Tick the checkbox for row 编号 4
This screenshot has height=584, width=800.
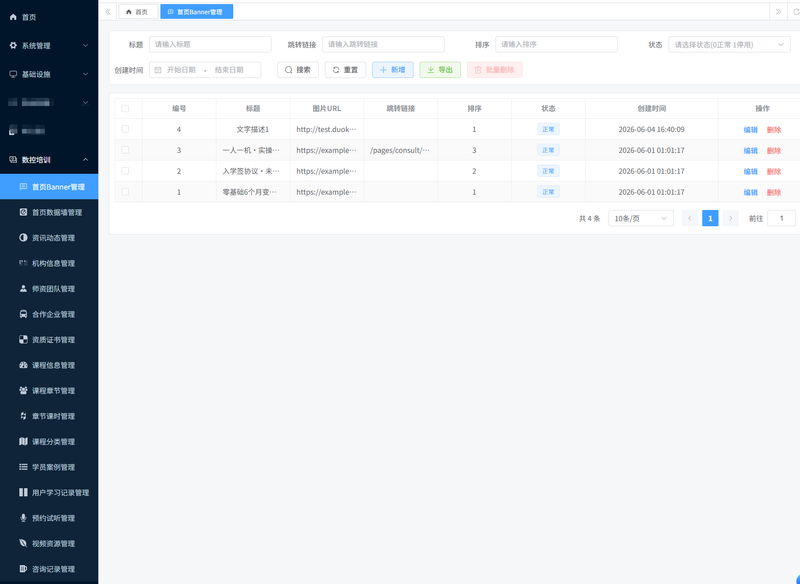(125, 129)
